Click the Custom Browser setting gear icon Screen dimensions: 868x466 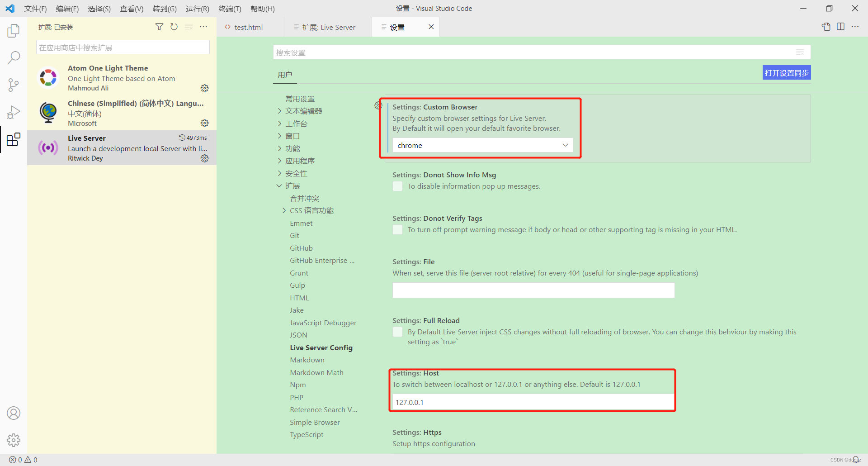click(378, 105)
